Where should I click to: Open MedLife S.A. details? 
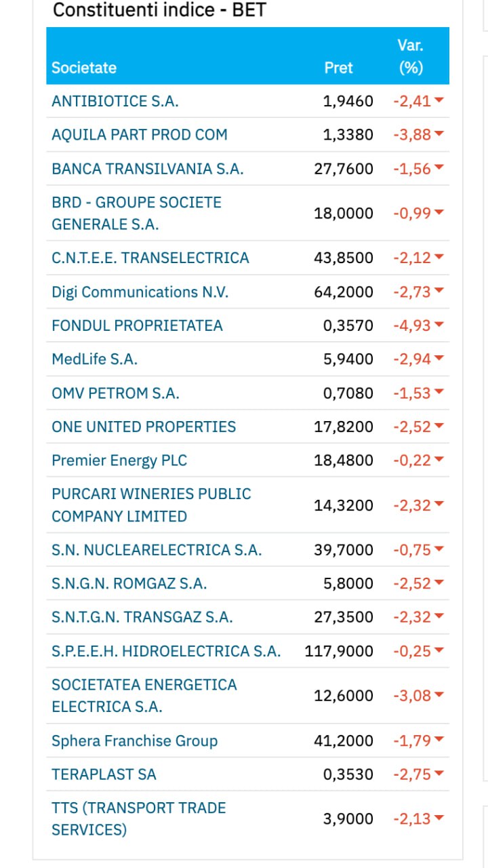click(x=94, y=359)
